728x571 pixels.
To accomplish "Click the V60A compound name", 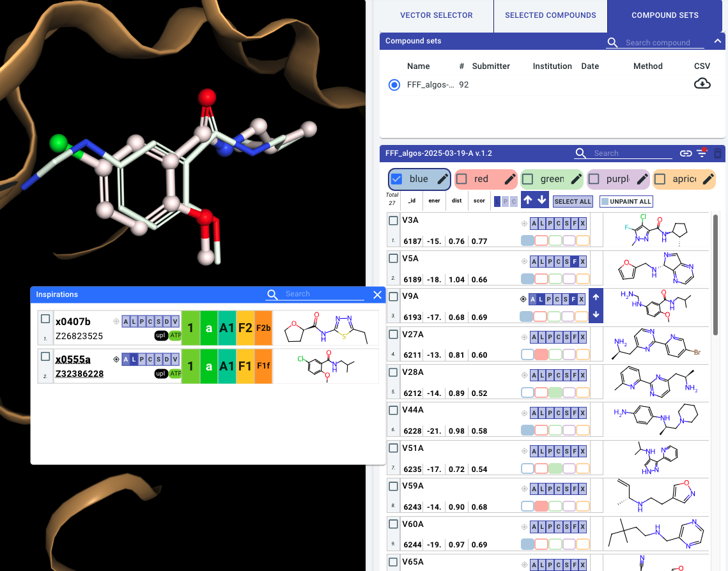I will (413, 524).
